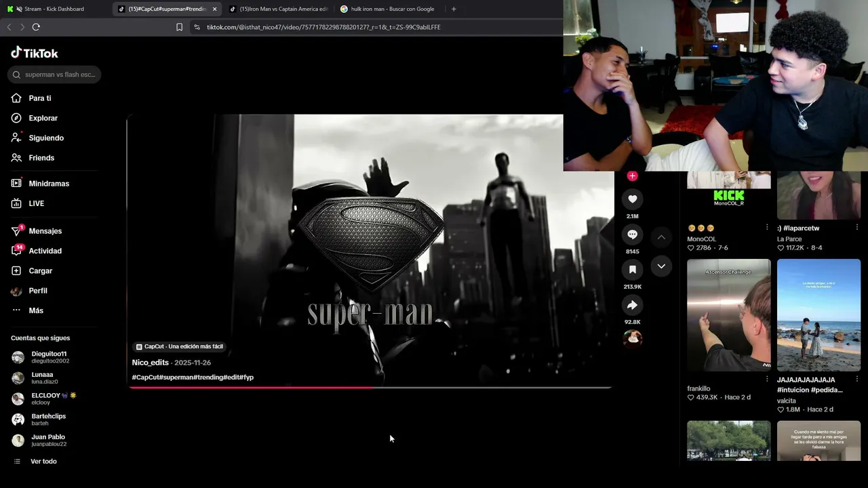The height and width of the screenshot is (488, 868).
Task: View site info icon beside the URL
Action: (197, 27)
